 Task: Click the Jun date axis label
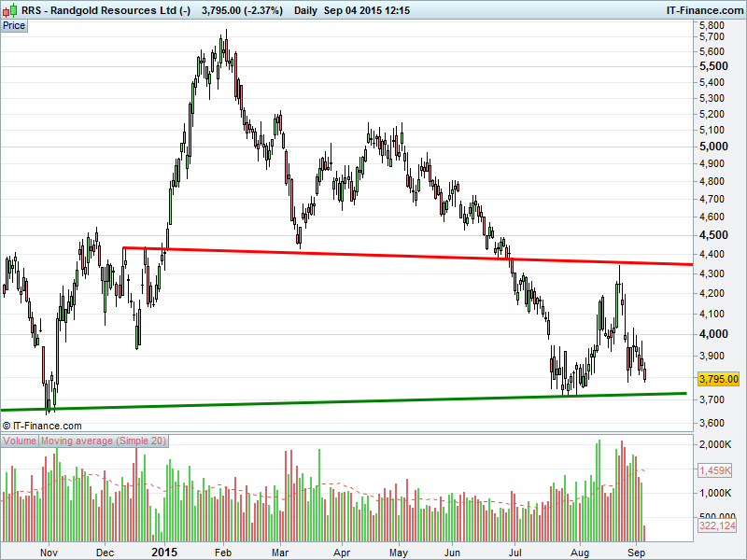[452, 553]
